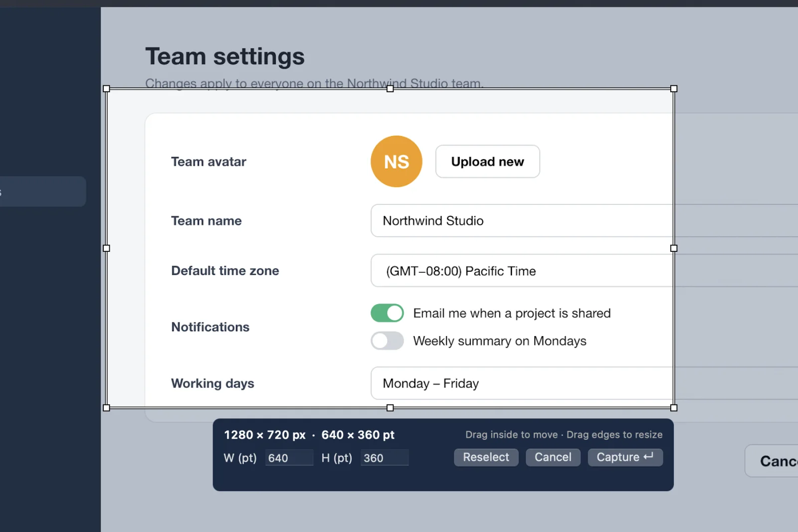798x532 pixels.
Task: Click the NS team avatar circle
Action: 397,162
